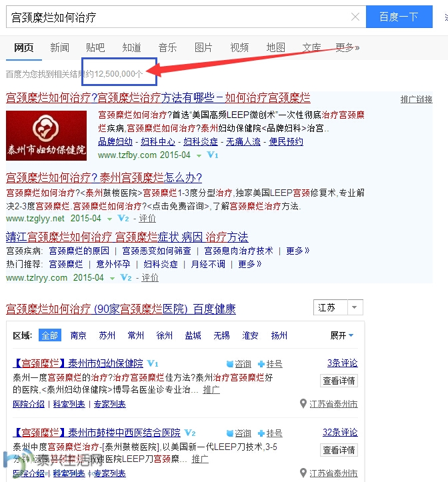Open the 江苏 province dropdown
Image resolution: width=448 pixels, height=482 pixels.
coord(338,307)
